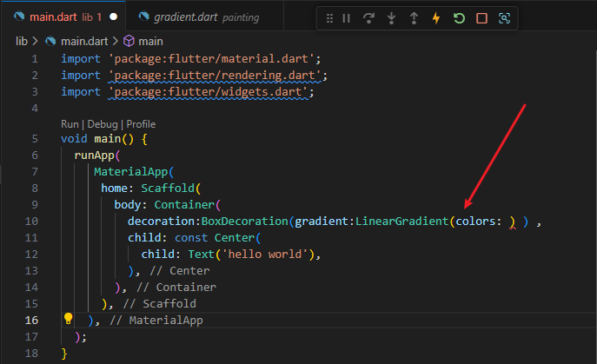The image size is (597, 364).
Task: Click the Run code lens link
Action: [70, 124]
